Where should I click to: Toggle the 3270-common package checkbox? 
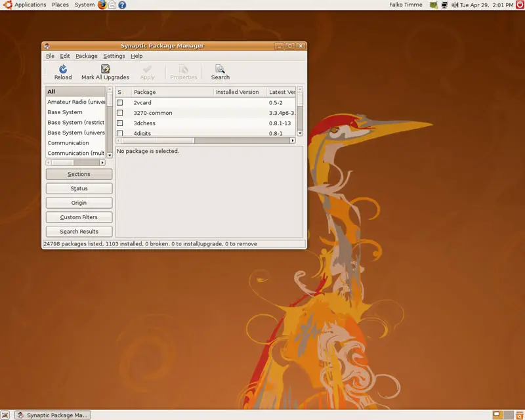point(120,113)
